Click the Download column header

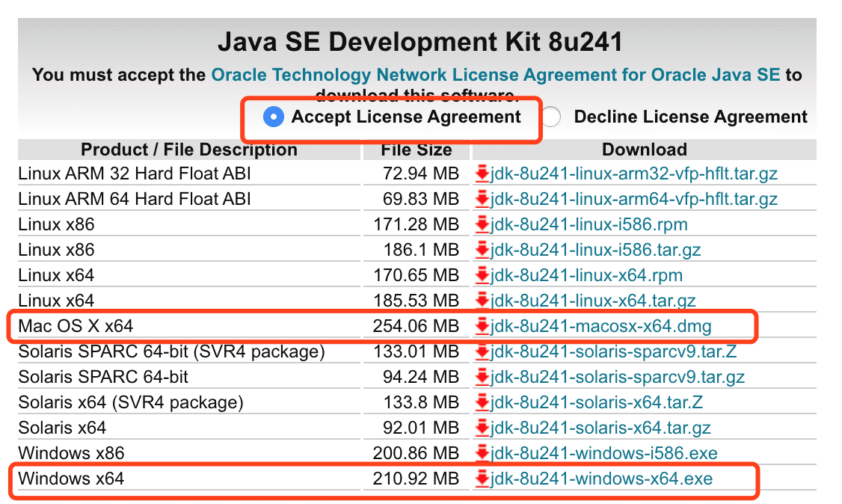point(645,150)
